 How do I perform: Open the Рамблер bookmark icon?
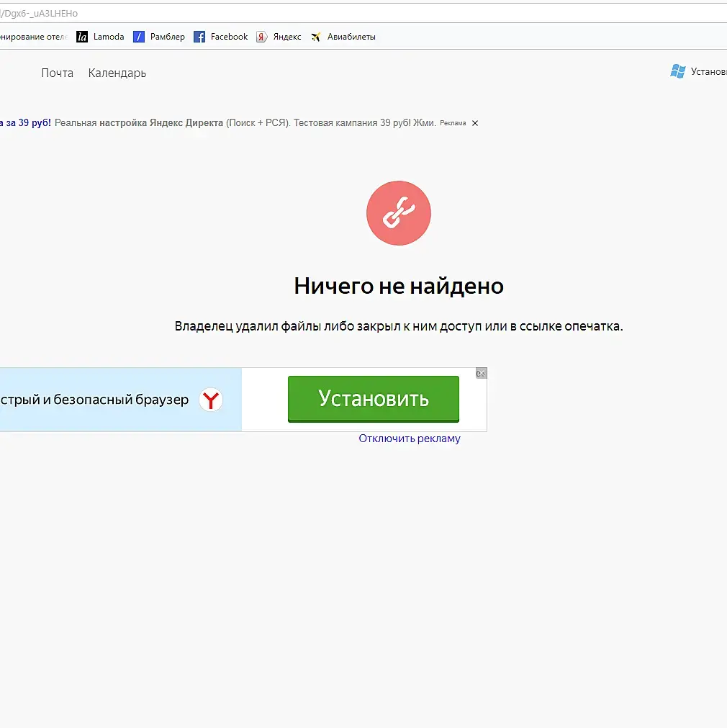tap(139, 37)
